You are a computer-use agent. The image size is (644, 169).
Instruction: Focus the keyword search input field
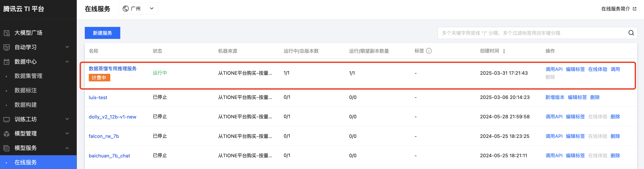pyautogui.click(x=533, y=33)
